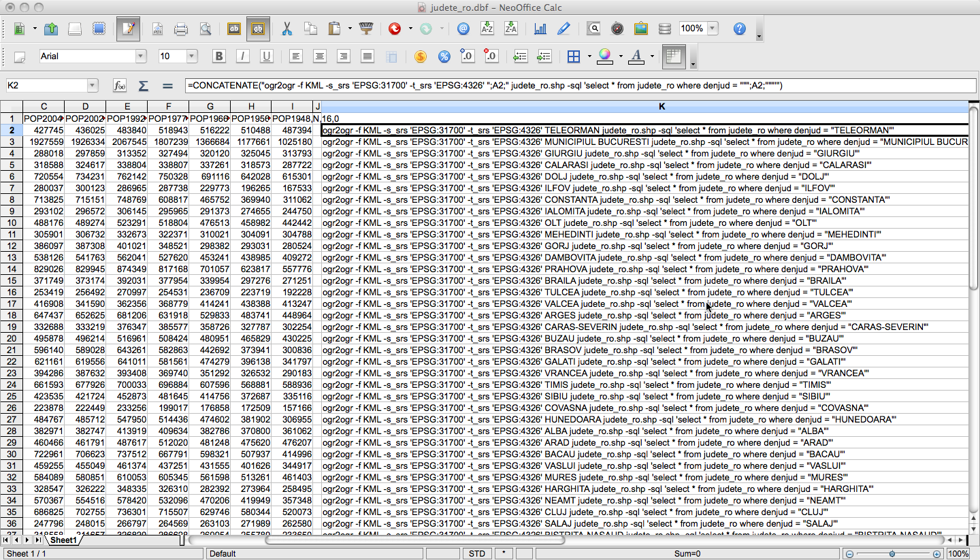Viewport: 980px width, 560px height.
Task: Add a decimal place
Action: [467, 56]
